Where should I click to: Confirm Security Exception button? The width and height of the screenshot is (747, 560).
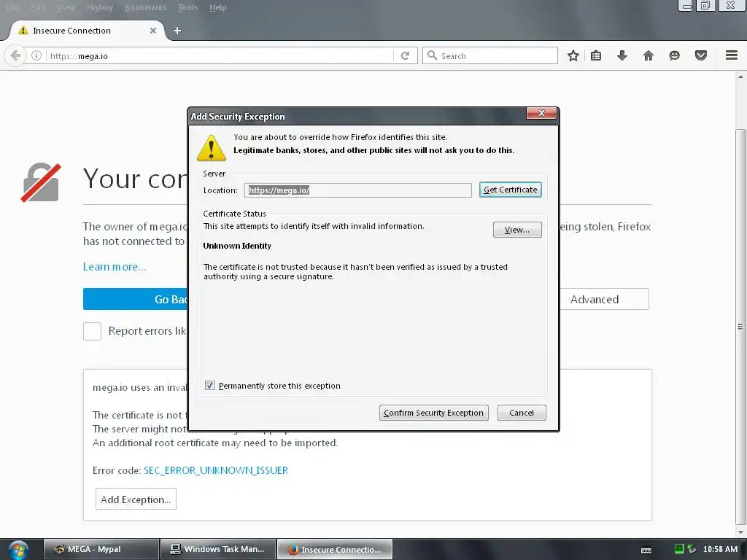[x=433, y=413]
